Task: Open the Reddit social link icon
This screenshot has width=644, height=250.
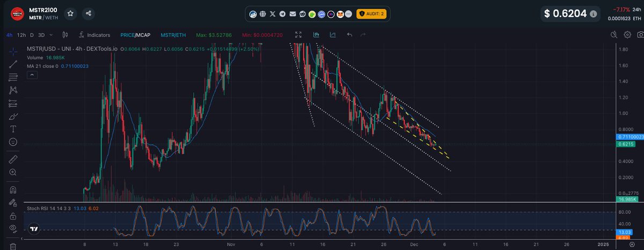Action: tap(302, 13)
